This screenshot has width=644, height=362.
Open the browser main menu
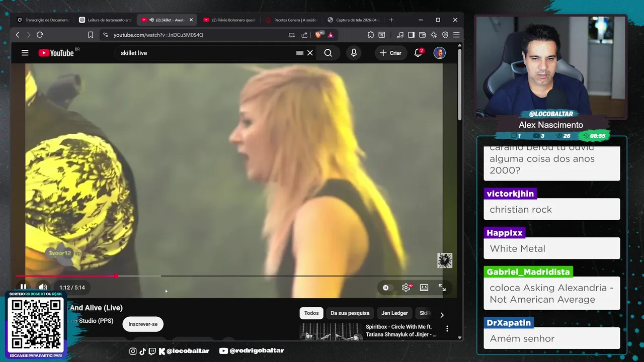click(x=456, y=35)
